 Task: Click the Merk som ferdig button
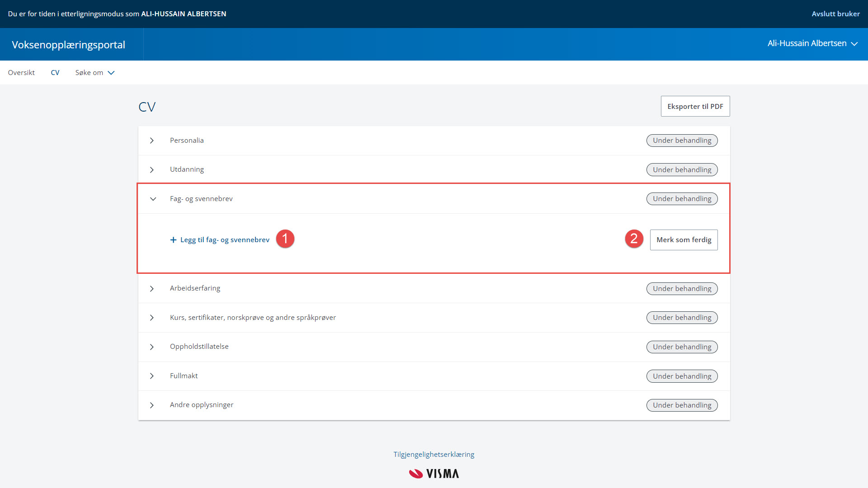tap(684, 240)
